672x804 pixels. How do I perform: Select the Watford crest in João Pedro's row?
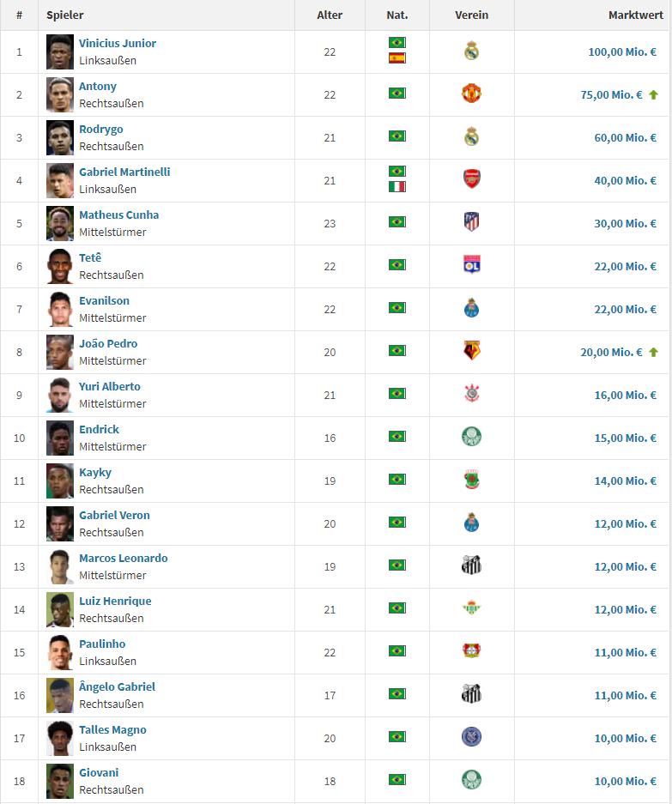[x=471, y=351]
